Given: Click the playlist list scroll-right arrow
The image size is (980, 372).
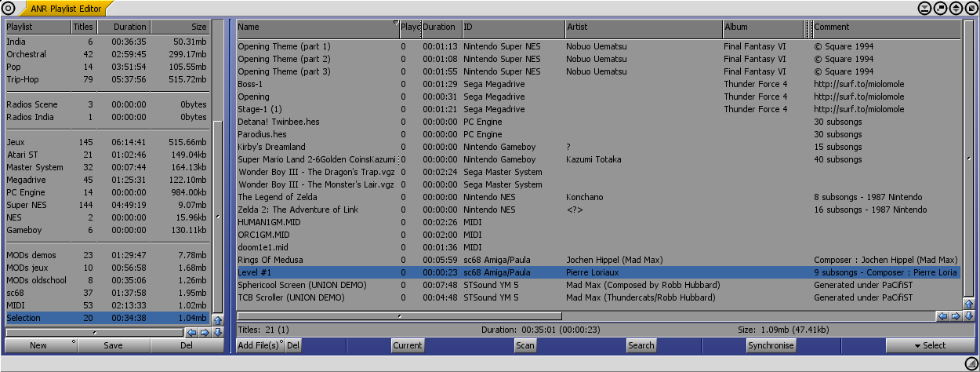Looking at the screenshot, I should [x=205, y=333].
